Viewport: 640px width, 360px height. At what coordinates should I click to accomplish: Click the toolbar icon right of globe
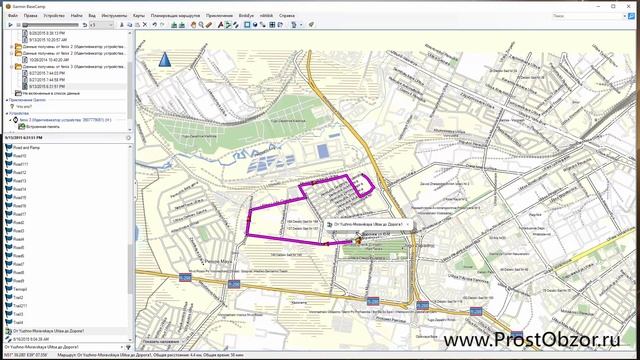(x=263, y=25)
